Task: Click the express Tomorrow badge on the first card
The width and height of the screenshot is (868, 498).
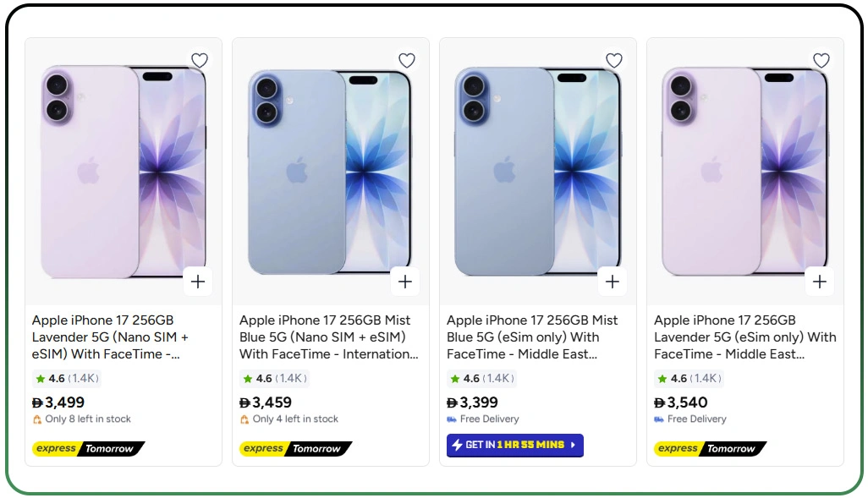Action: tap(87, 449)
